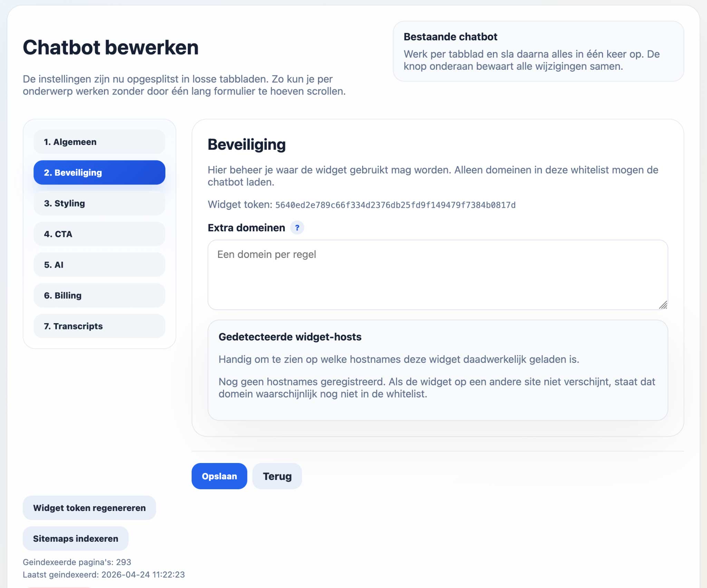Viewport: 707px width, 588px height.
Task: Start Sitemaps indexeren
Action: 76,539
